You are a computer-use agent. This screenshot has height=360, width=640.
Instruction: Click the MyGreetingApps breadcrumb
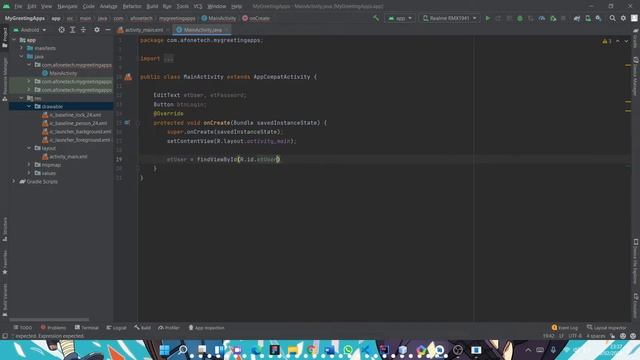24,18
